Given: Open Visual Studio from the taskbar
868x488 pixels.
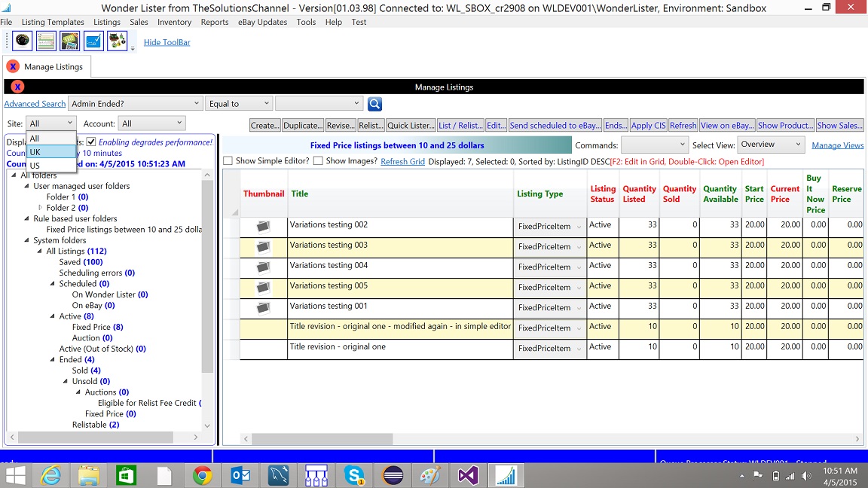Looking at the screenshot, I should point(468,475).
